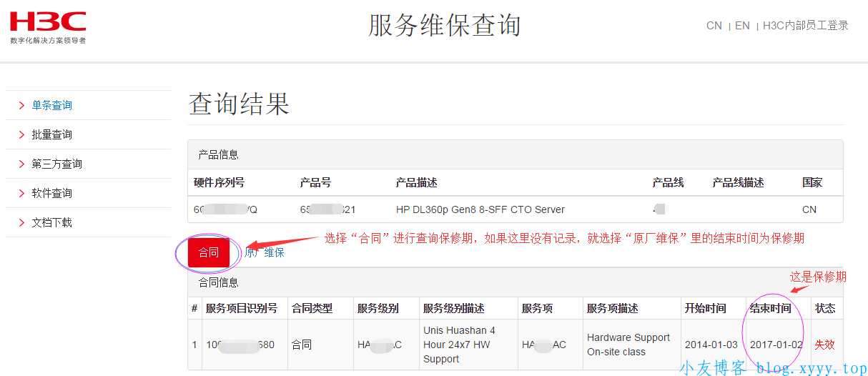
Task: Click chevron arrow beside 文档下载
Action: coord(21,222)
